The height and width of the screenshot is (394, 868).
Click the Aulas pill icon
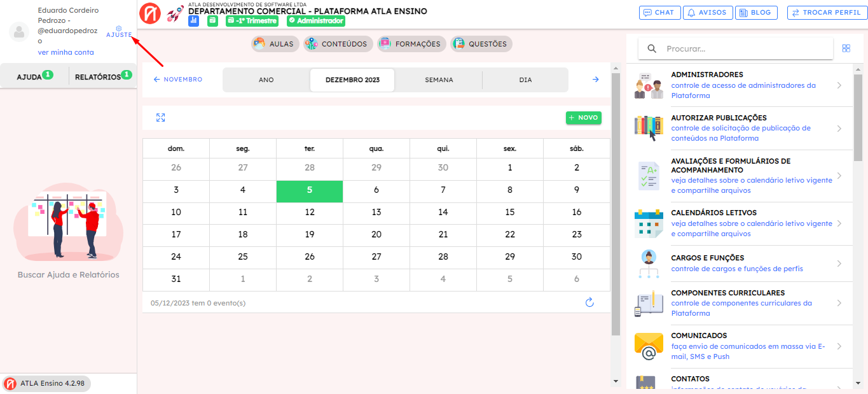pyautogui.click(x=259, y=44)
